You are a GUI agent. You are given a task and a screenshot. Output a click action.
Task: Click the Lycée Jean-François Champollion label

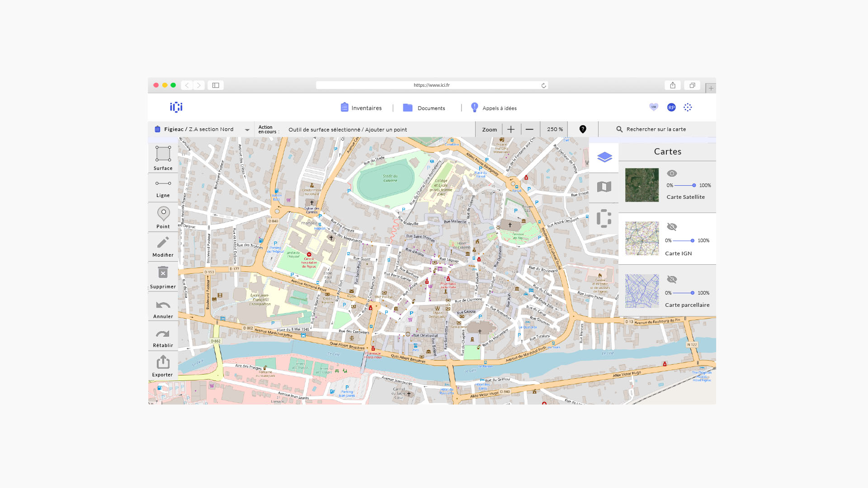[259, 300]
